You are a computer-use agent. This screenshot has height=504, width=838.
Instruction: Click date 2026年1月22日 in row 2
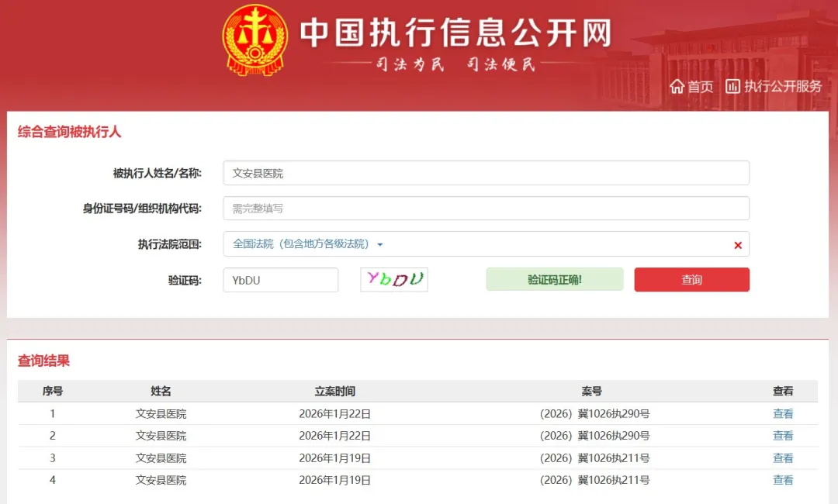pyautogui.click(x=334, y=436)
